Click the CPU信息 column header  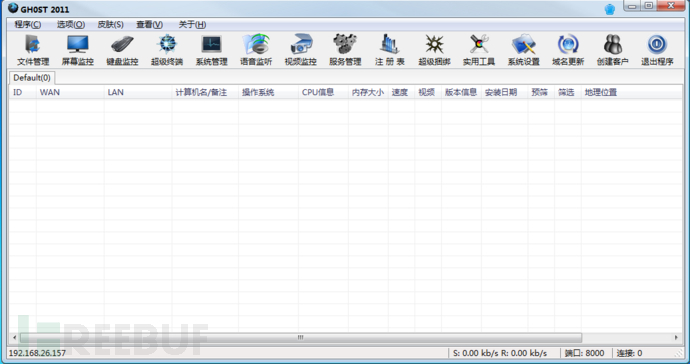pos(323,92)
